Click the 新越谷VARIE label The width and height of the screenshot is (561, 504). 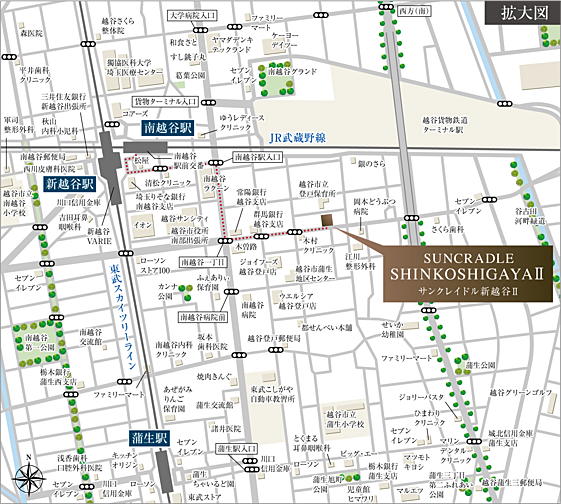click(99, 236)
